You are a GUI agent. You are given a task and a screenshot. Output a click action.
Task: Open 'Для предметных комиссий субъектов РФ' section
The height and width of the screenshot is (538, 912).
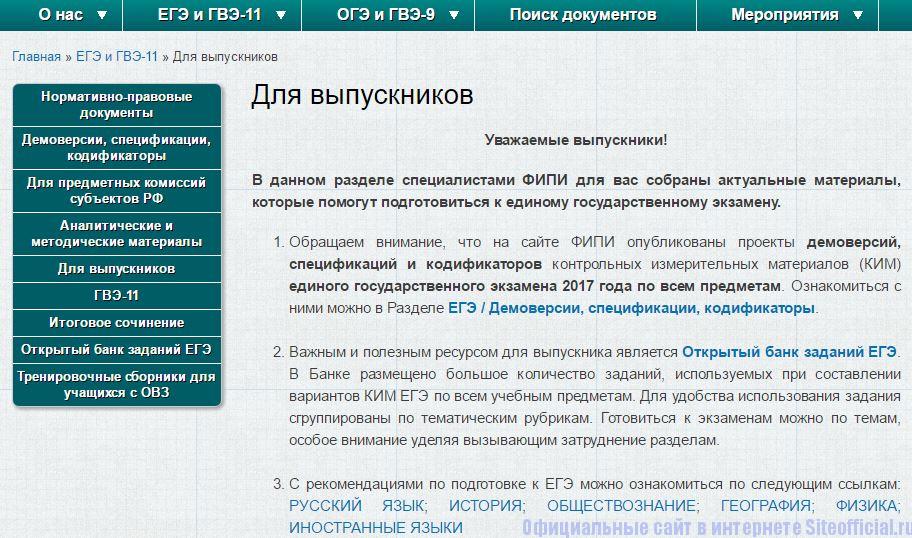point(116,191)
